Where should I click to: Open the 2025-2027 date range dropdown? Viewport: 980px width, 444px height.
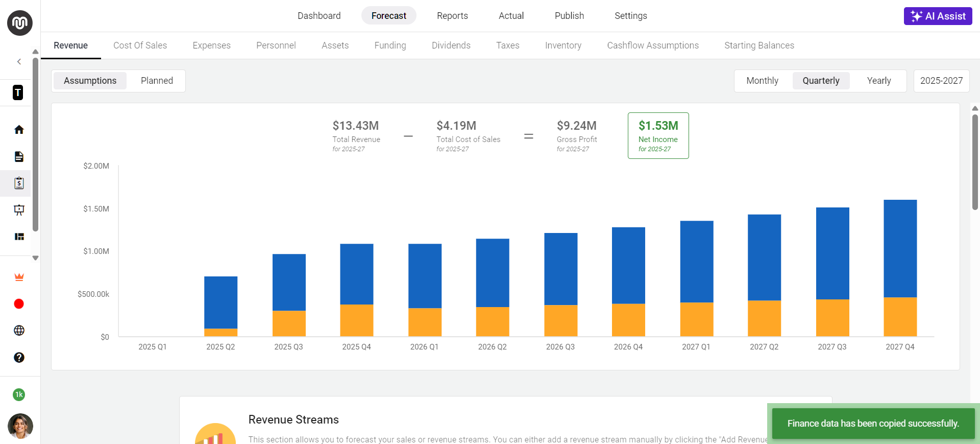pyautogui.click(x=941, y=81)
